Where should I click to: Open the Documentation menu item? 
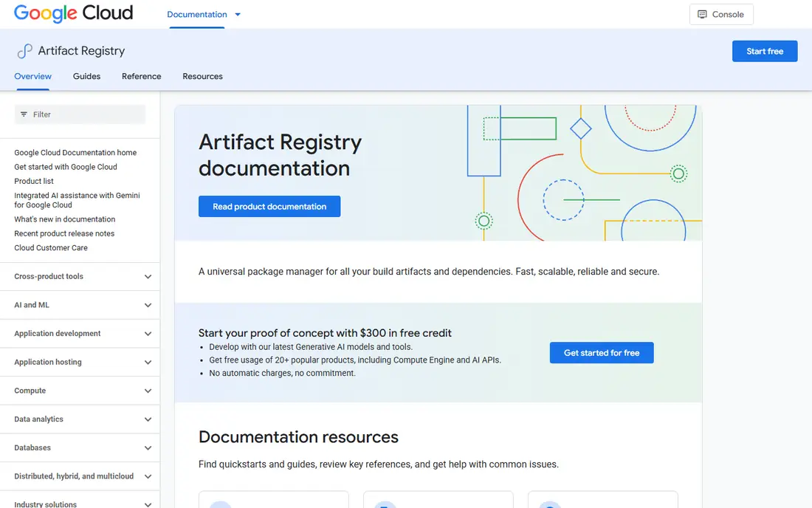[197, 15]
